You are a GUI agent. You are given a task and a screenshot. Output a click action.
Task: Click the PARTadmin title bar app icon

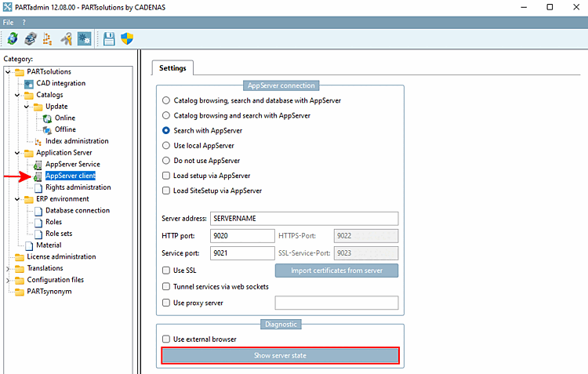point(8,7)
